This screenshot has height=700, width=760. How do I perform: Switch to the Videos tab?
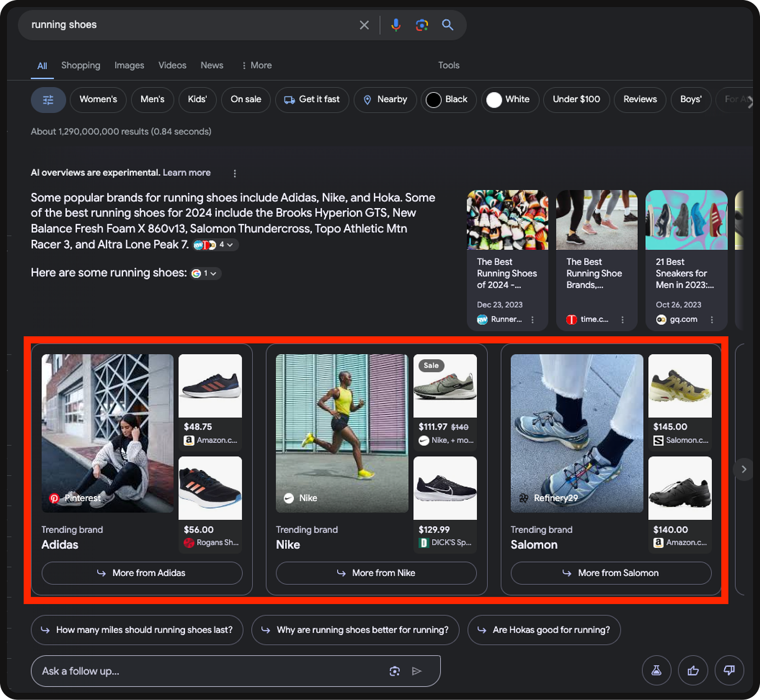tap(172, 65)
